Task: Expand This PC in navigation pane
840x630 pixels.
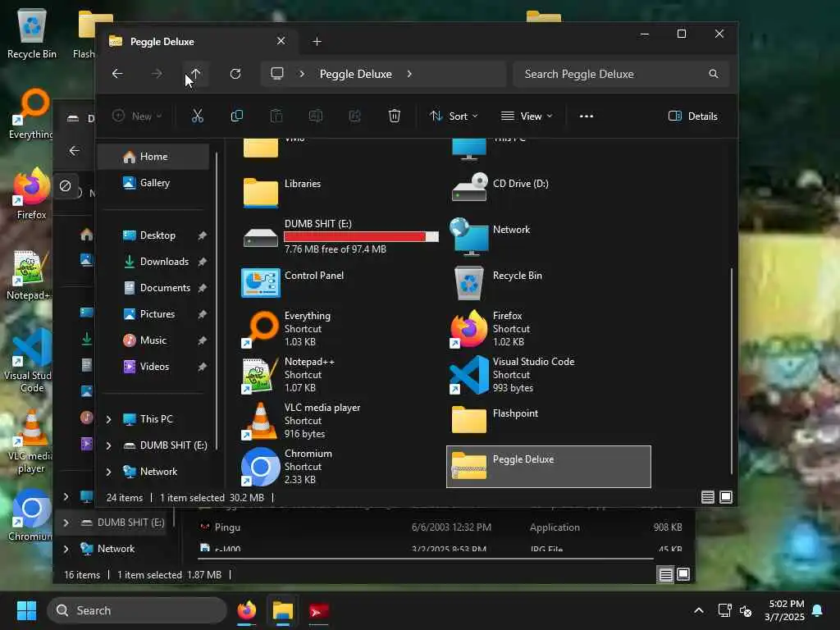Action: click(109, 419)
